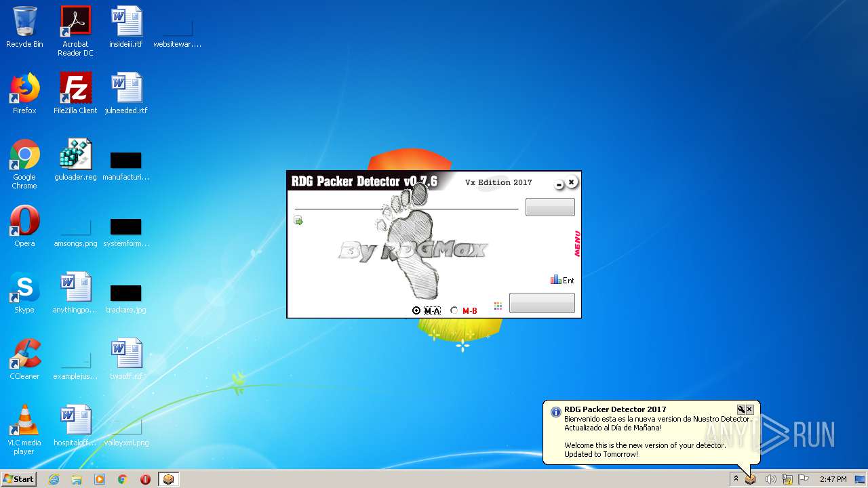Launch Opera from the taskbar
Image resolution: width=868 pixels, height=488 pixels.
(145, 479)
